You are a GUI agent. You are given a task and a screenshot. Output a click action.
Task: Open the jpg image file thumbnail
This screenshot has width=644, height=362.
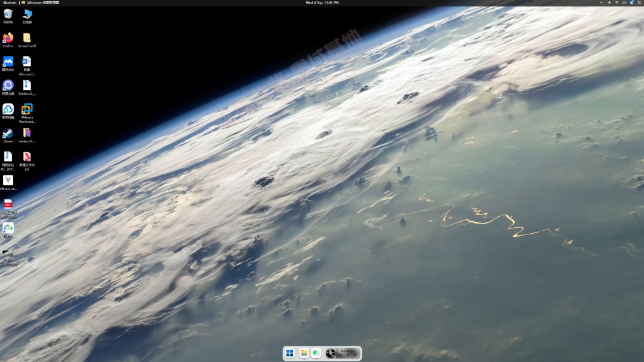point(8,258)
